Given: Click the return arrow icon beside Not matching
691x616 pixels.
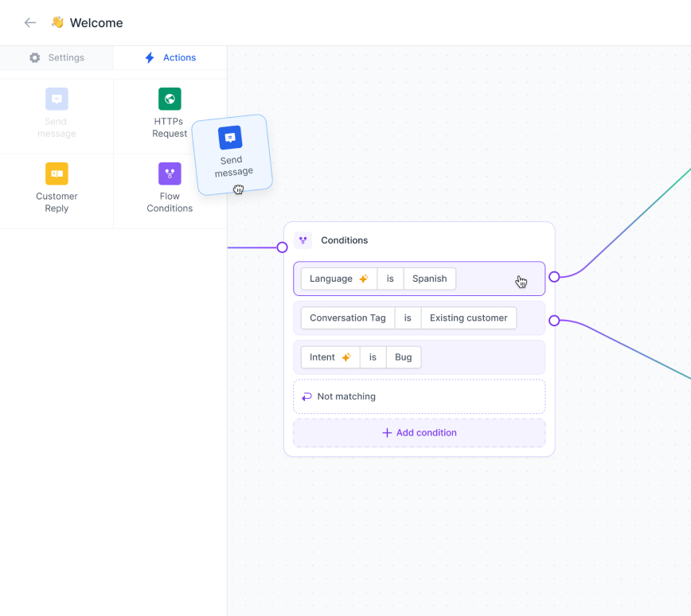Looking at the screenshot, I should (x=306, y=396).
